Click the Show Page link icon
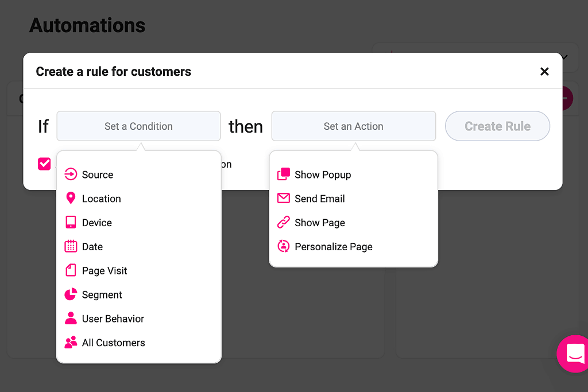Screen dimensions: 588x392 (x=284, y=223)
